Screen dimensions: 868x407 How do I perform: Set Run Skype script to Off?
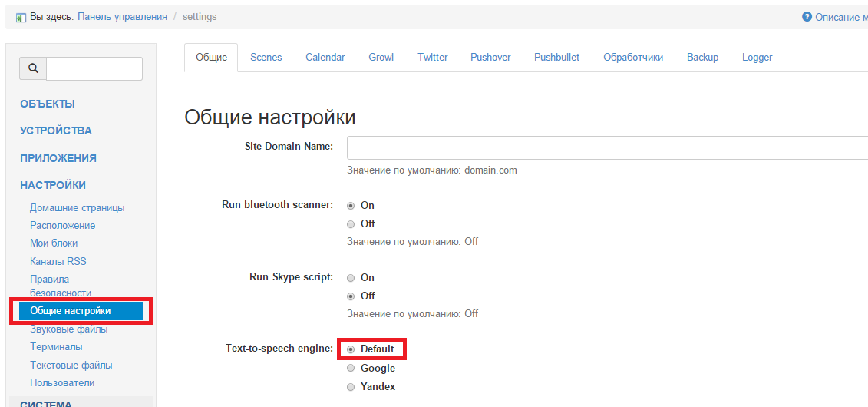tap(351, 296)
